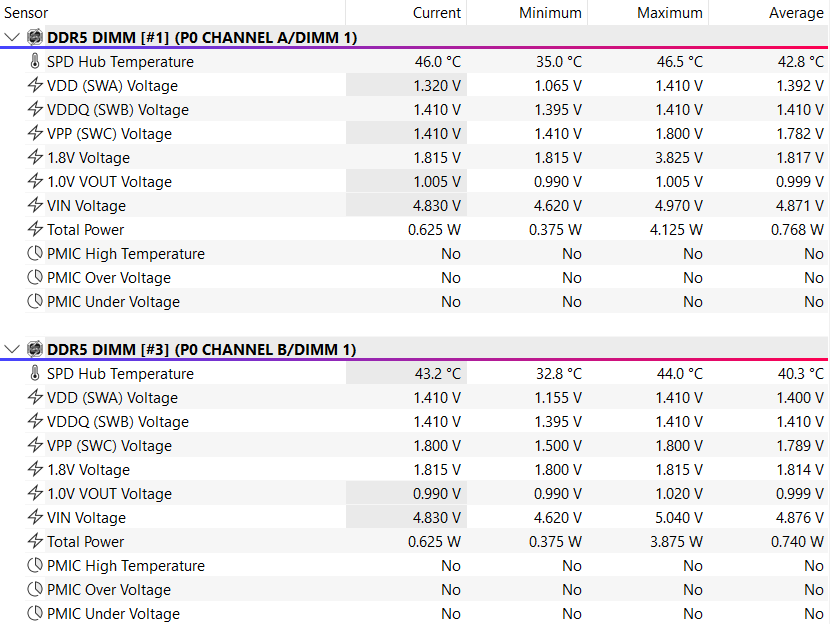Select DIMM #3 PMIC Under Voltage row label

pyautogui.click(x=113, y=613)
